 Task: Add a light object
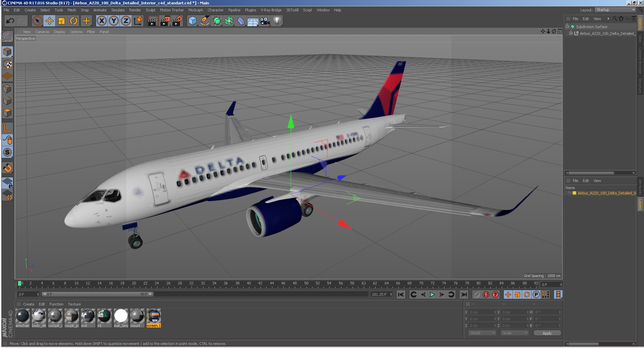277,21
